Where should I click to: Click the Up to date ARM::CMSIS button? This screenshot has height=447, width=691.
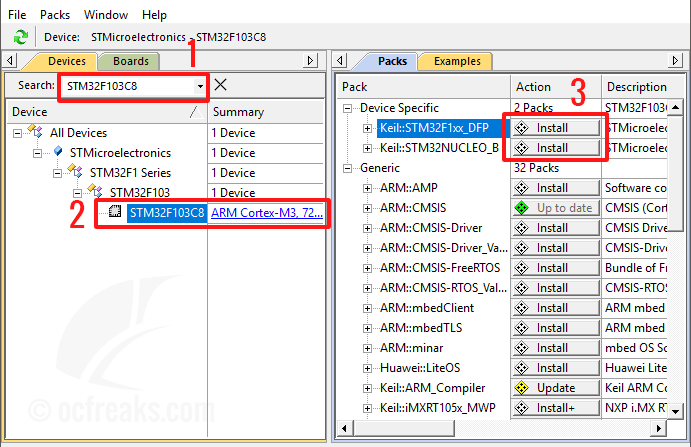557,208
